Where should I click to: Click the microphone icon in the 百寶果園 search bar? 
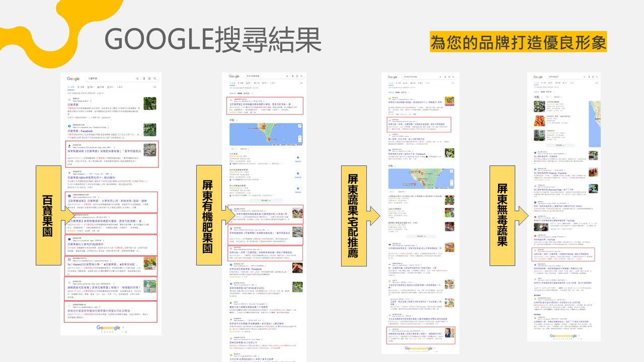click(144, 78)
